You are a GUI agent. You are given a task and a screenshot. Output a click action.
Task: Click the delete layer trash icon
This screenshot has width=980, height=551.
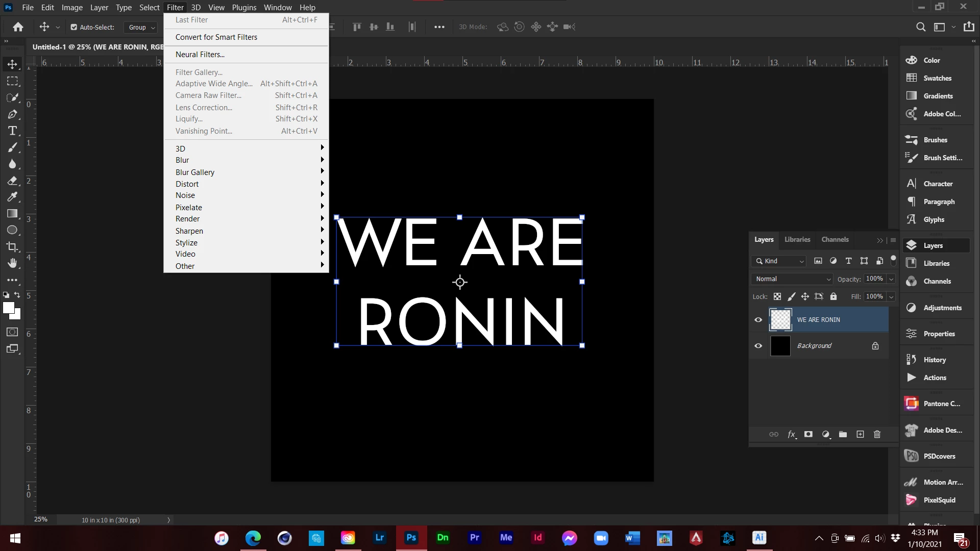click(877, 434)
